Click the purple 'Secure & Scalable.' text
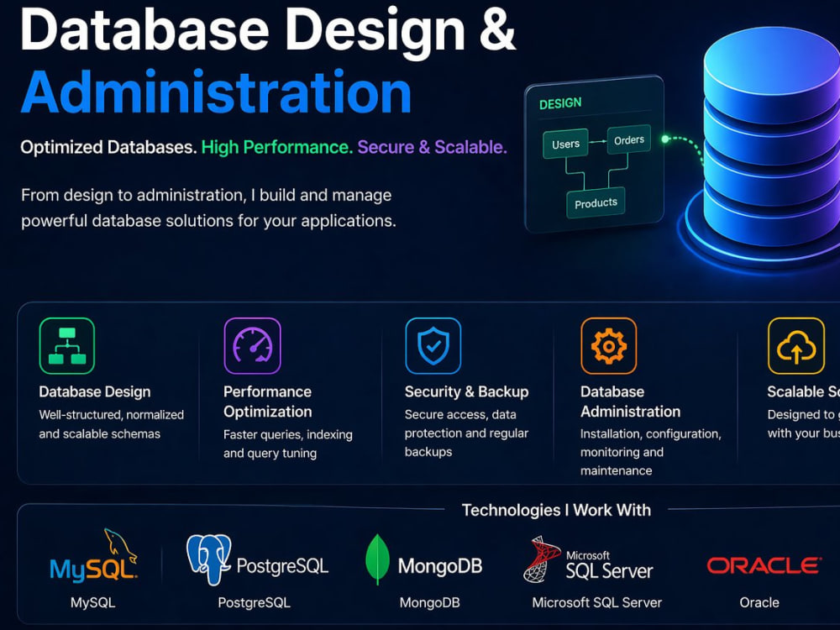 click(x=433, y=147)
